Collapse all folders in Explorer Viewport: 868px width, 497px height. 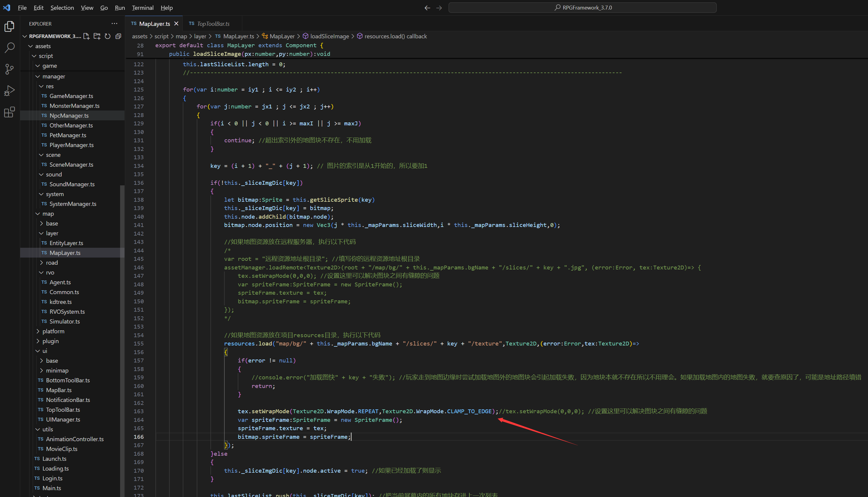tap(118, 36)
